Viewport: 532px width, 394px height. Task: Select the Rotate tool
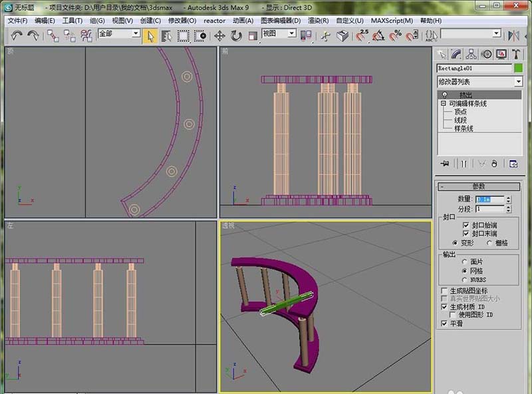(236, 36)
